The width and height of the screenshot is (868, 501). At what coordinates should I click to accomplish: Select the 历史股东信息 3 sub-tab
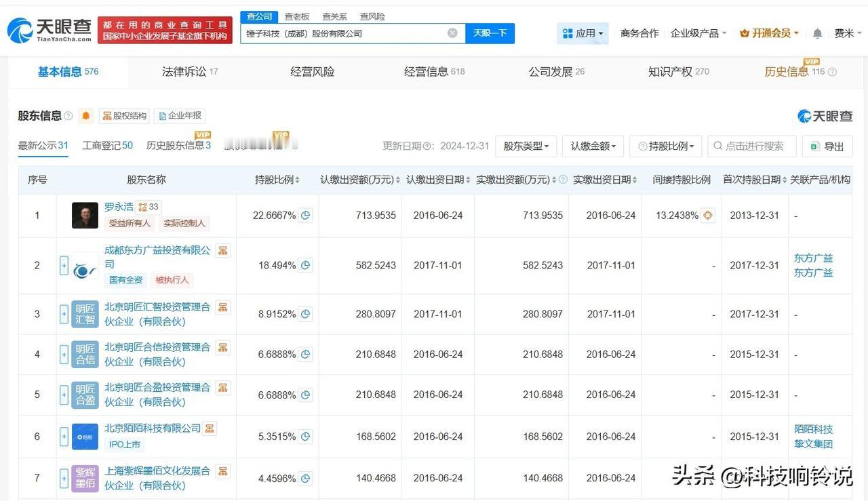(x=178, y=146)
